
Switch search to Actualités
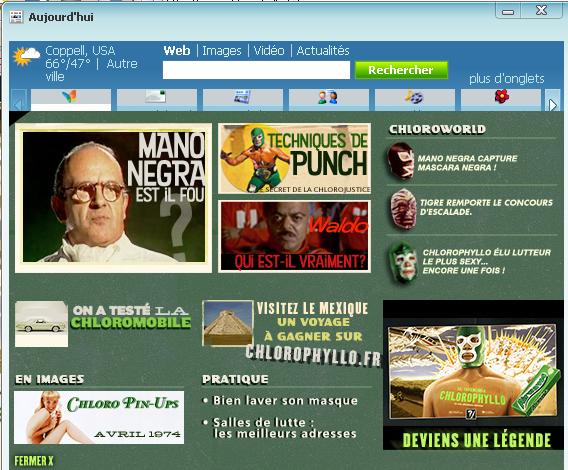pyautogui.click(x=323, y=50)
